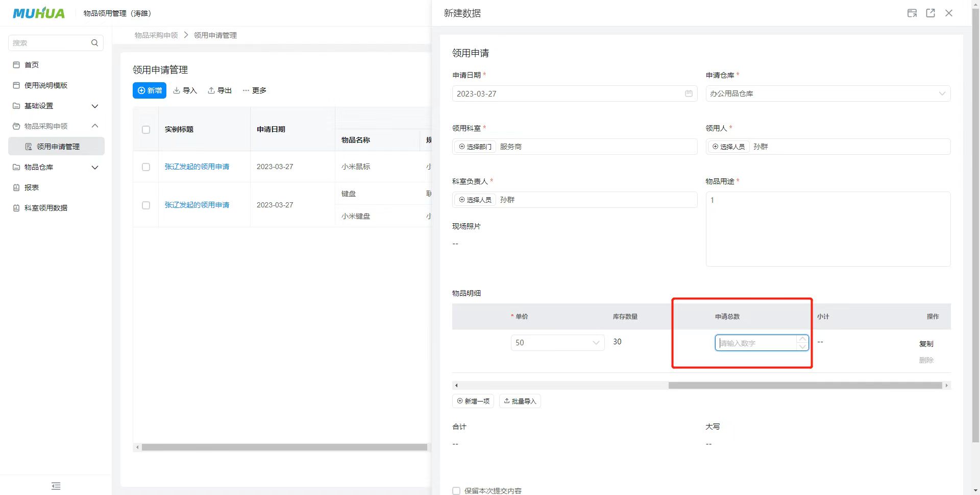This screenshot has width=980, height=495.
Task: Click the 物品采购申领 breadcrumb
Action: (156, 35)
